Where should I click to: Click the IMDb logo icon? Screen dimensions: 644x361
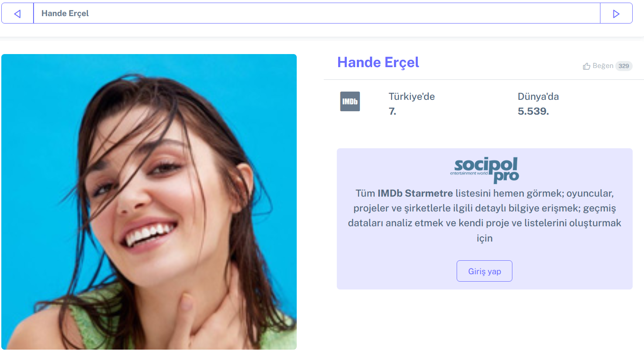coord(350,101)
